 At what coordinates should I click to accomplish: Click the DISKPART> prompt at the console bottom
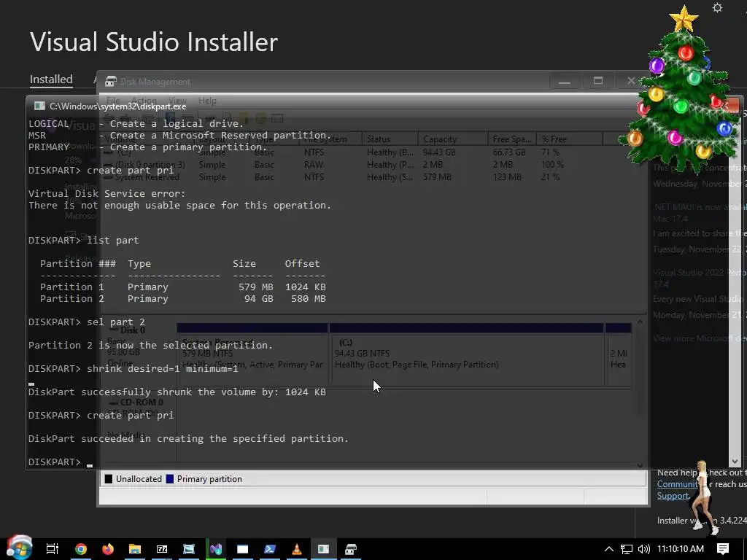pos(54,462)
